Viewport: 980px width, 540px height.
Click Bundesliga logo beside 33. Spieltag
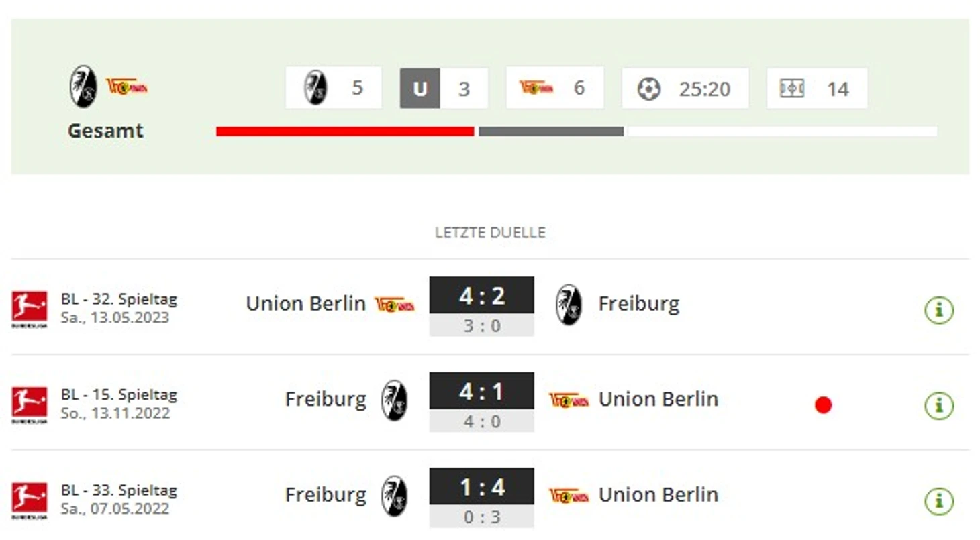pos(30,500)
